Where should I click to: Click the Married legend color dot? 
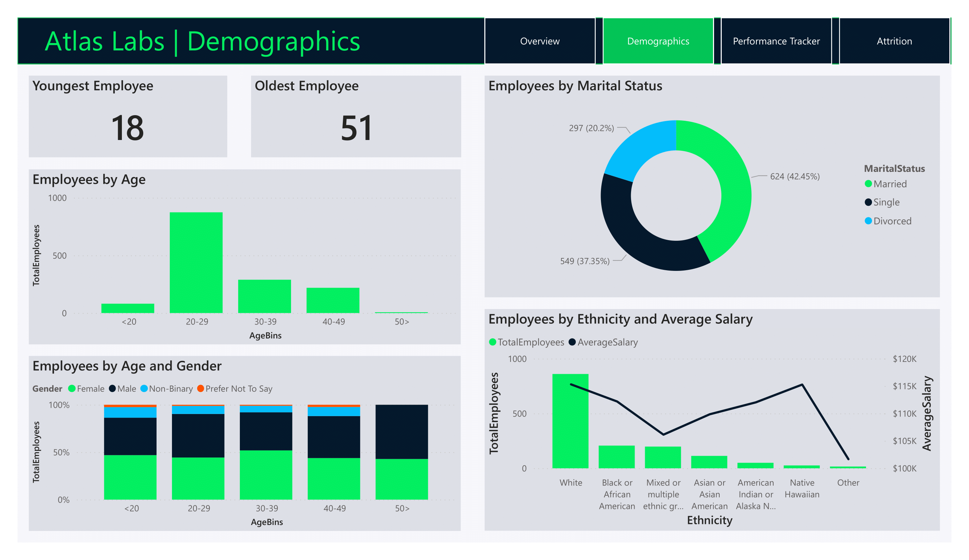tap(868, 184)
